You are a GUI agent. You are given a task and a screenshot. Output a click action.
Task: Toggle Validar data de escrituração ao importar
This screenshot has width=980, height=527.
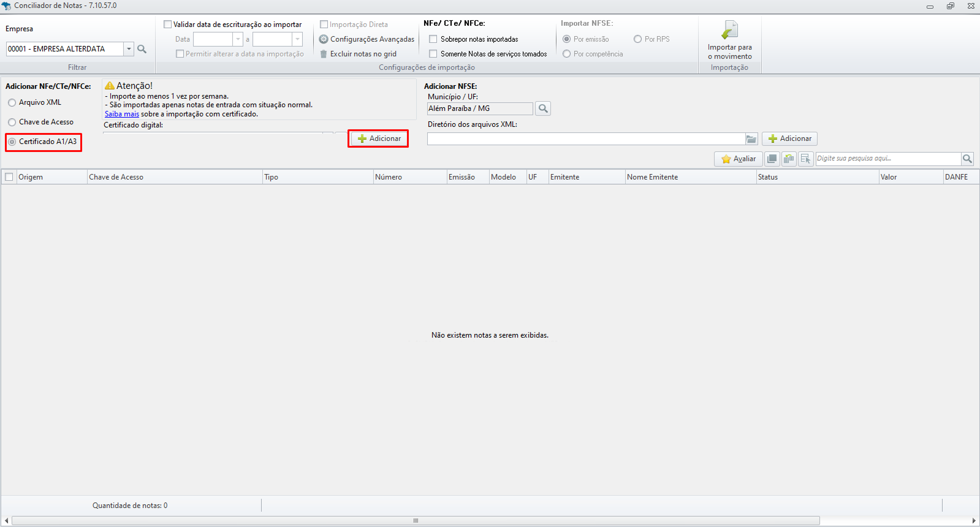click(x=167, y=25)
